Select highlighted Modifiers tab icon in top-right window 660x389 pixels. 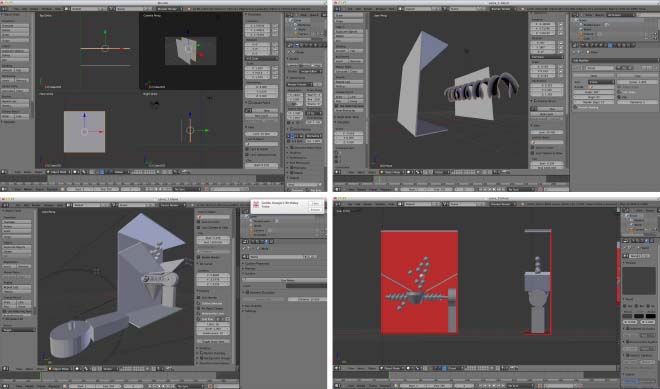[610, 45]
